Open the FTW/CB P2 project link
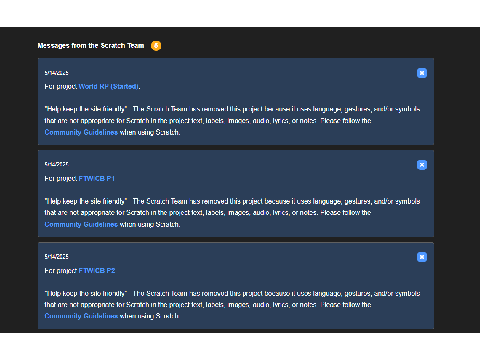 (97, 271)
